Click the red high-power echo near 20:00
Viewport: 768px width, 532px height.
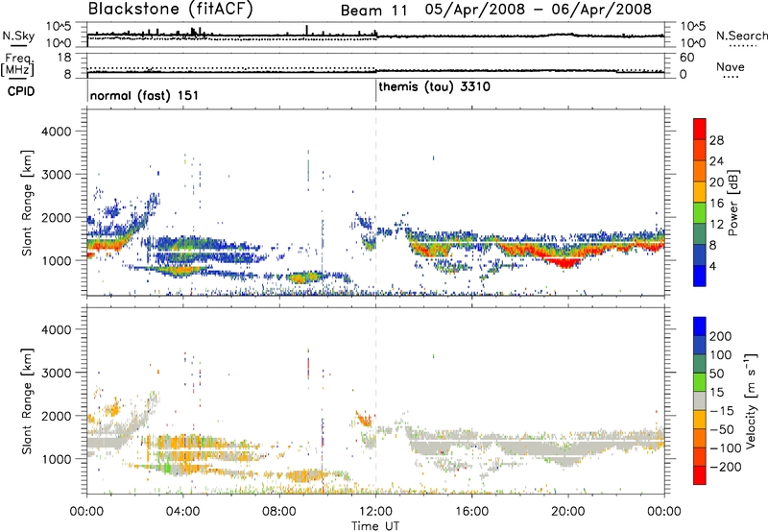tap(565, 262)
